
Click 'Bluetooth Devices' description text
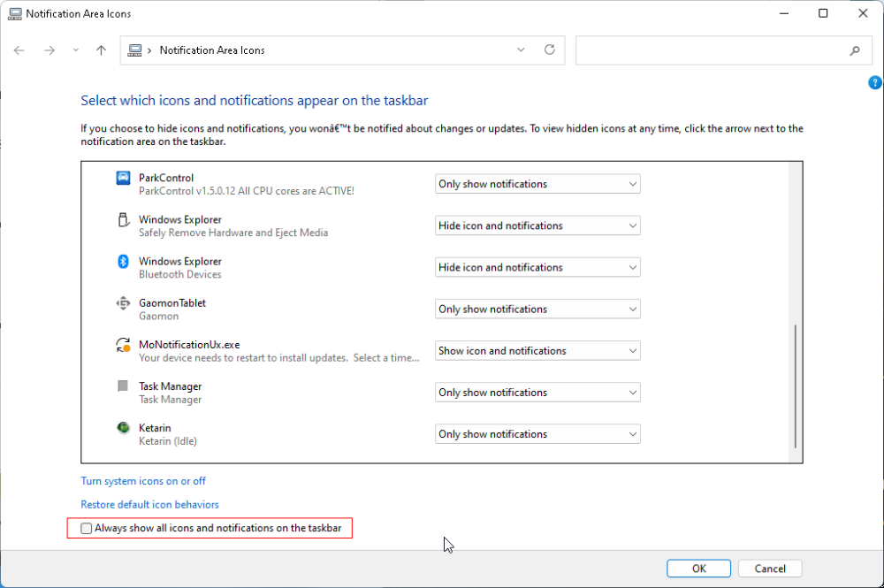[179, 275]
